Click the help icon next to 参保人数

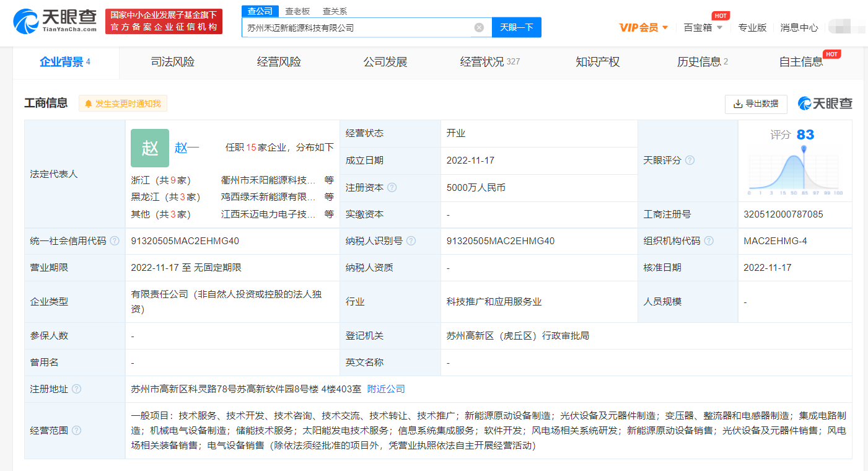(x=76, y=335)
